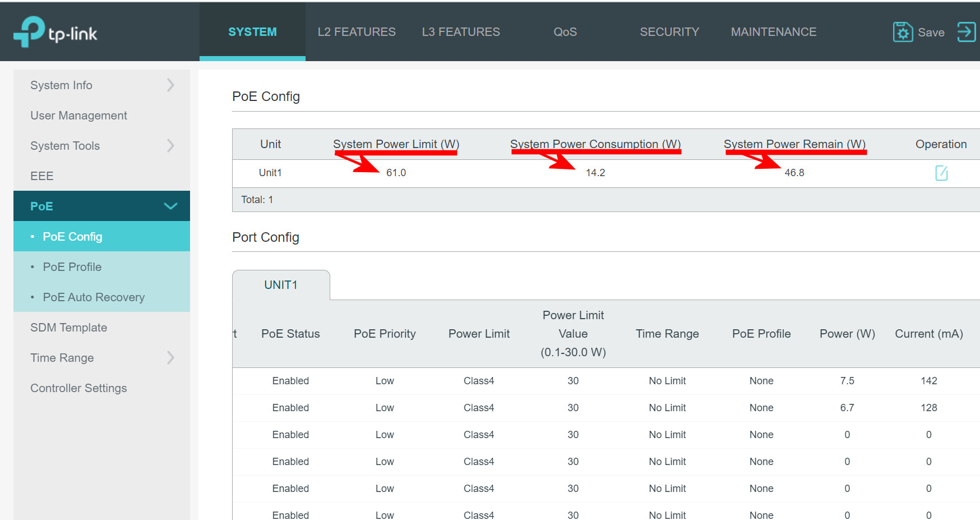
Task: Open the EEE page
Action: (101, 176)
